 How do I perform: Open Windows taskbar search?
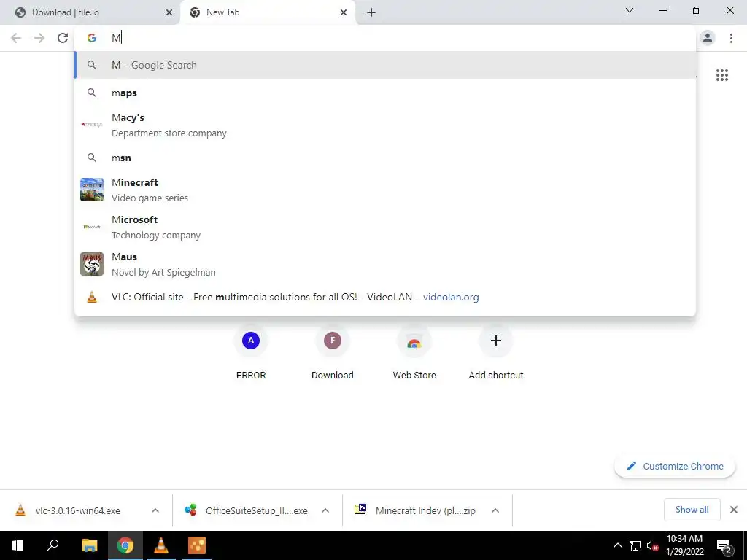tap(53, 545)
